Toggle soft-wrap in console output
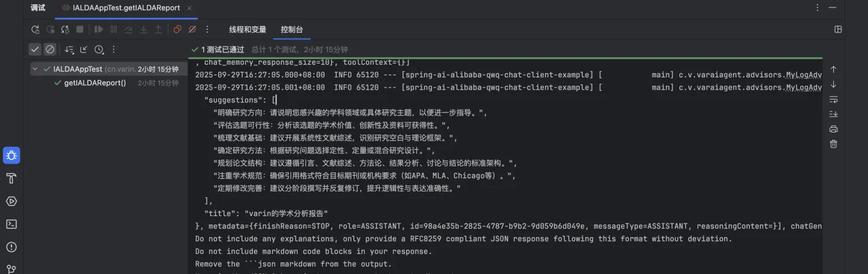 click(833, 99)
